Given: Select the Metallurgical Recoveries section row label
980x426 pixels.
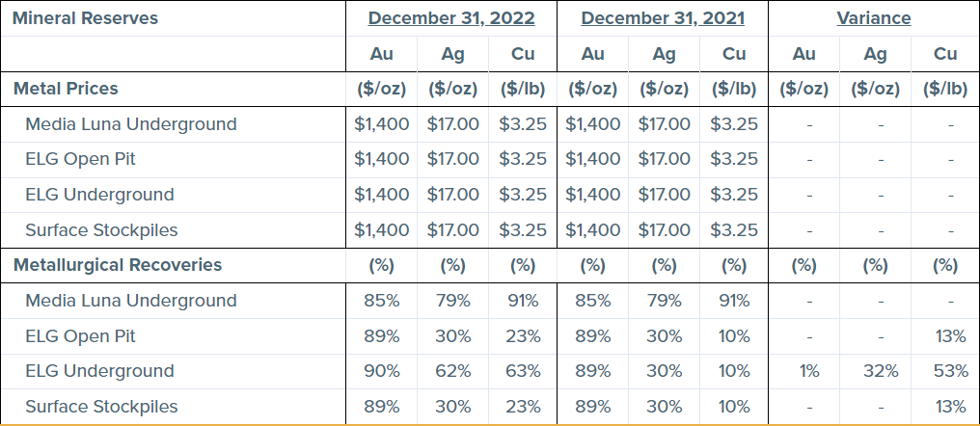Looking at the screenshot, I should (x=118, y=265).
